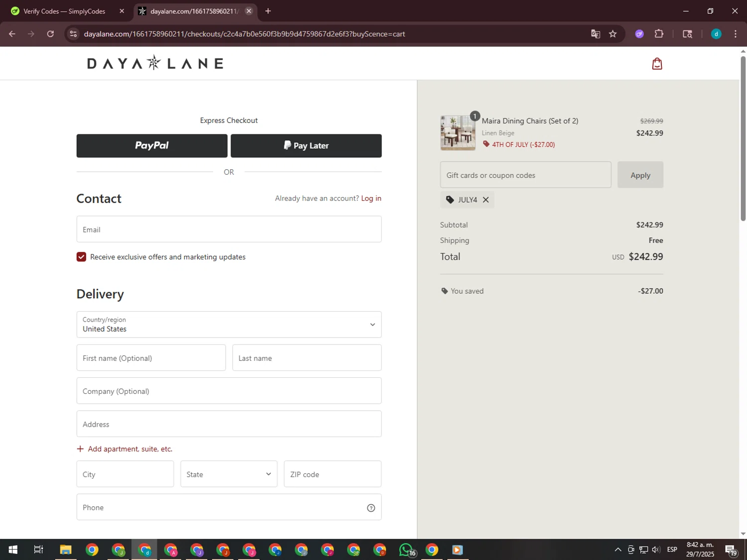Open the Windows notification center
This screenshot has height=560, width=747.
731,550
